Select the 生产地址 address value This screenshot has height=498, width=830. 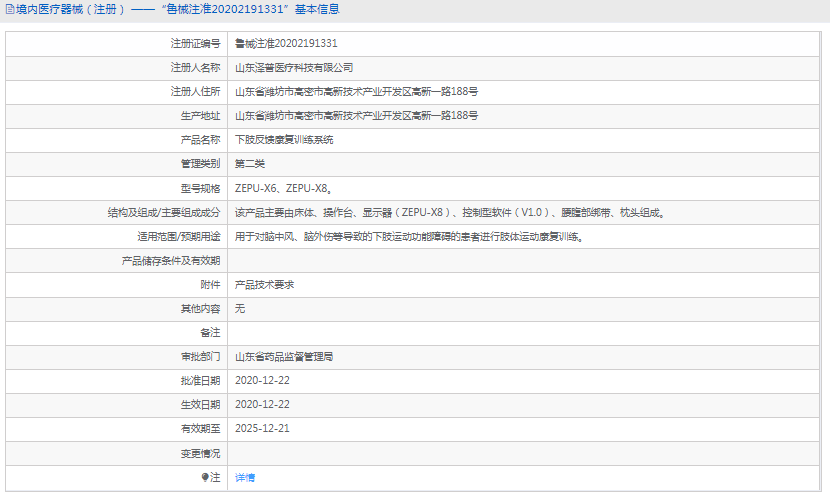[356, 115]
